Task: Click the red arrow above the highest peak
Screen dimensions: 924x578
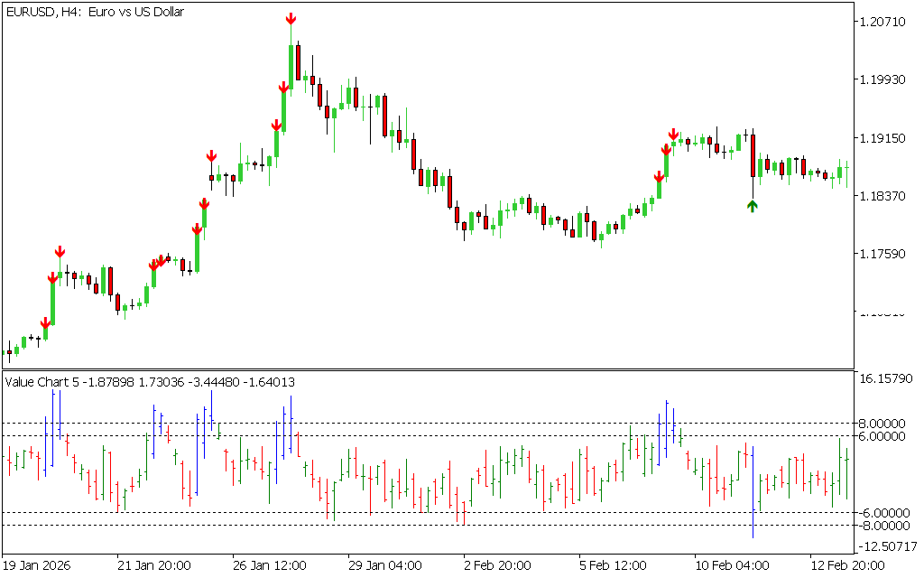Action: [x=291, y=19]
